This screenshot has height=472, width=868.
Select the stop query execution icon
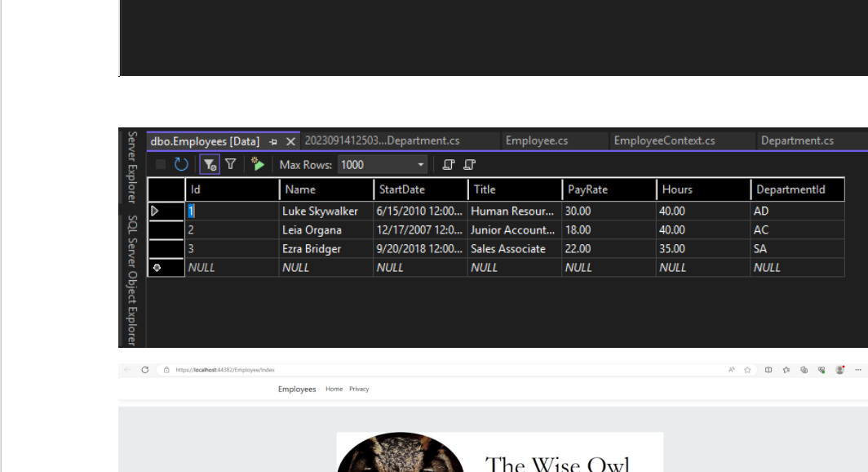(160, 165)
